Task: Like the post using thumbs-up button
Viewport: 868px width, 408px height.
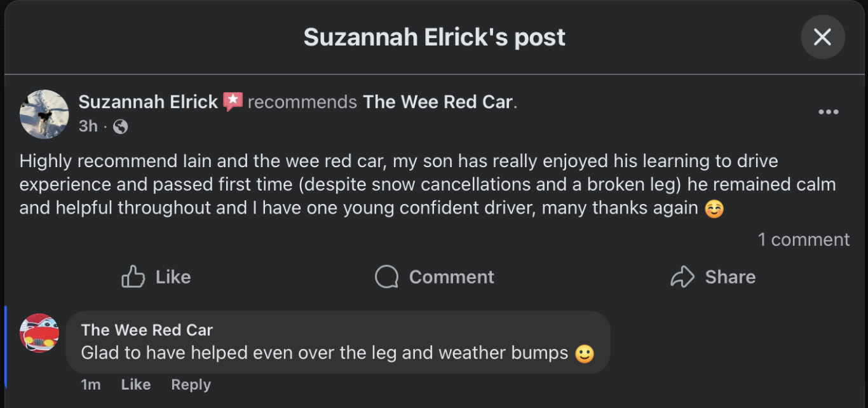Action: [x=156, y=277]
